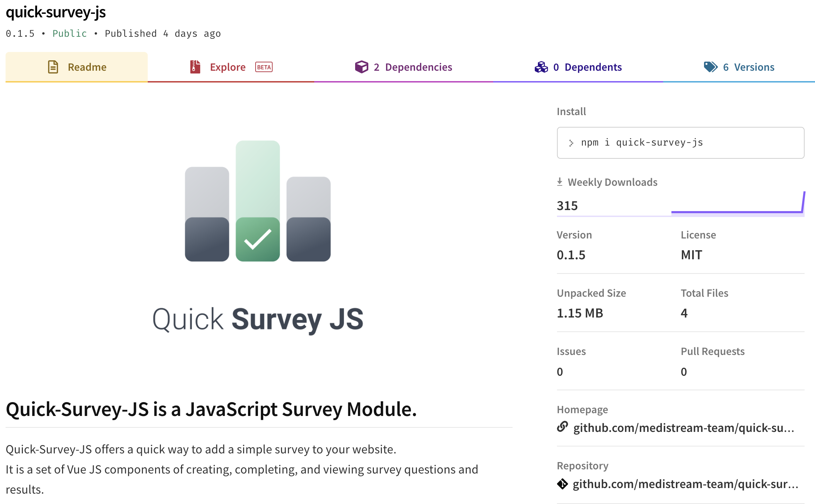The width and height of the screenshot is (815, 504).
Task: Click the Dependencies box icon
Action: (x=361, y=67)
